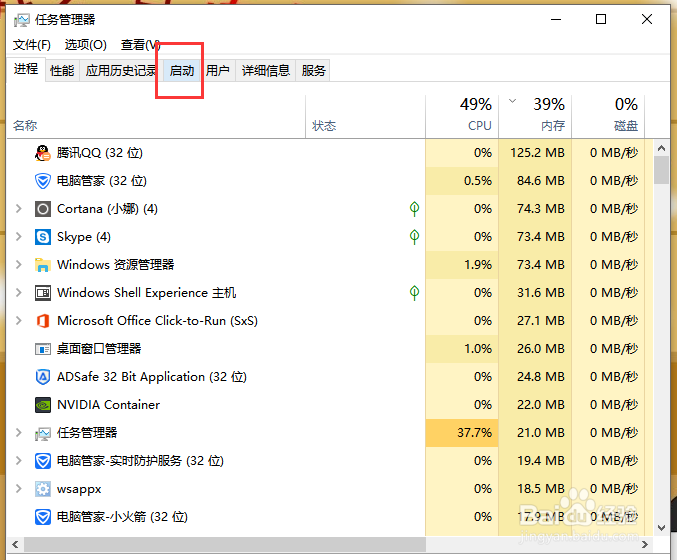Click the 任务管理器 process row icon
This screenshot has height=560, width=677.
pyautogui.click(x=43, y=433)
